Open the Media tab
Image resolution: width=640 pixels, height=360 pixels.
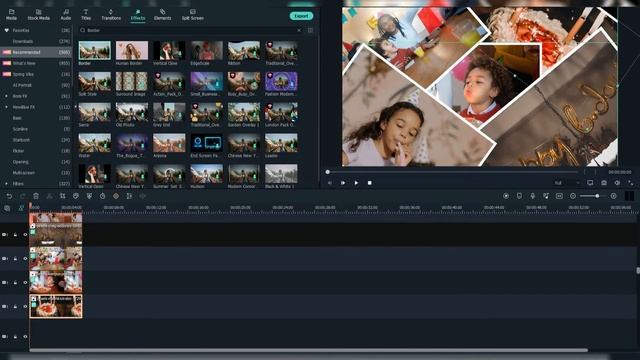(11, 15)
